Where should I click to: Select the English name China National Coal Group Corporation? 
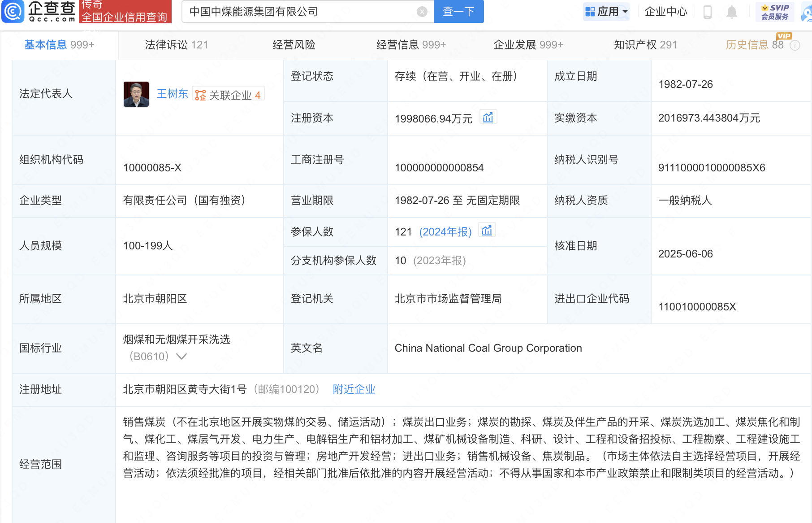(488, 348)
